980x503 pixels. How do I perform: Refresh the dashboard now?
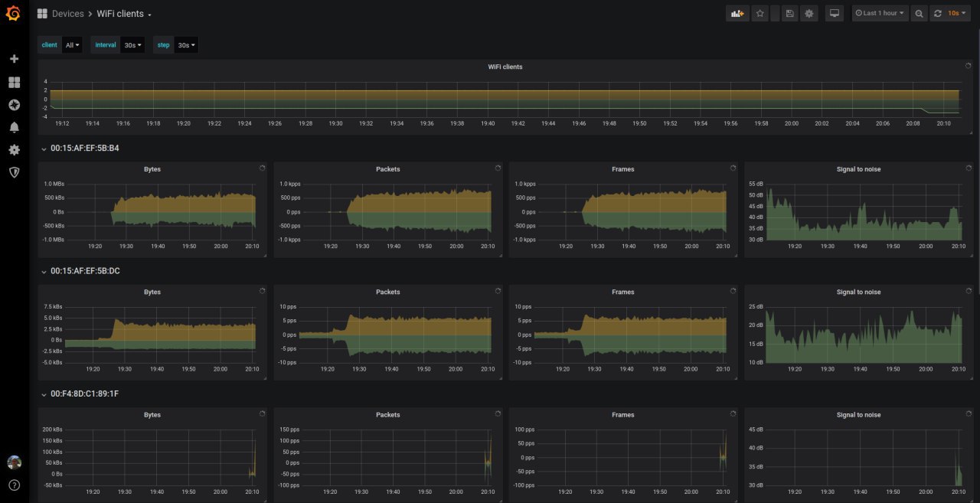[x=937, y=13]
